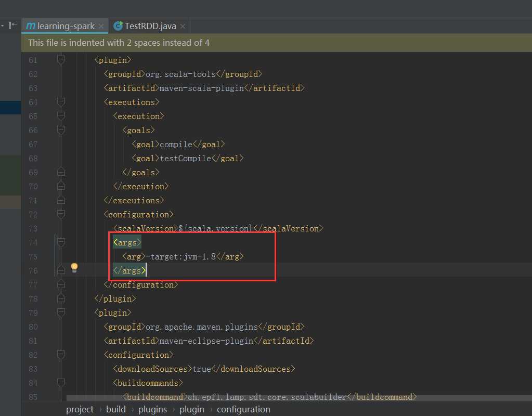Collapse the buildcommands fold on line 84
The image size is (532, 416).
(x=61, y=383)
